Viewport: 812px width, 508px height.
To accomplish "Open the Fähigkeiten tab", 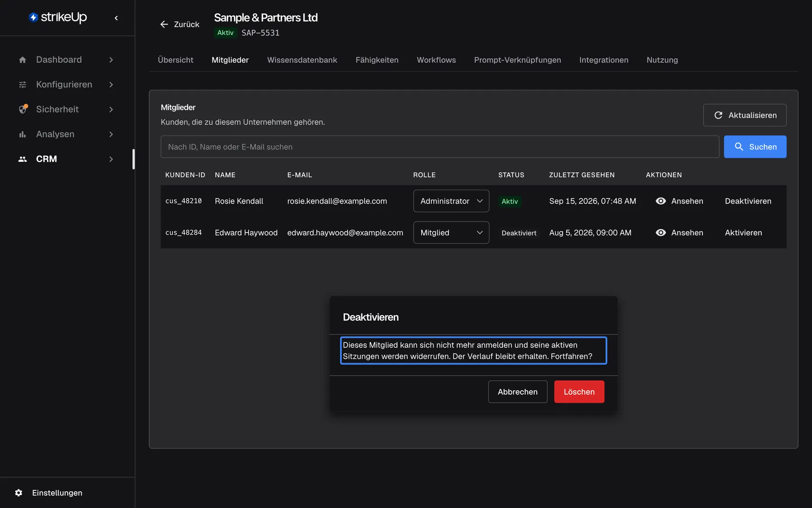I will point(377,60).
